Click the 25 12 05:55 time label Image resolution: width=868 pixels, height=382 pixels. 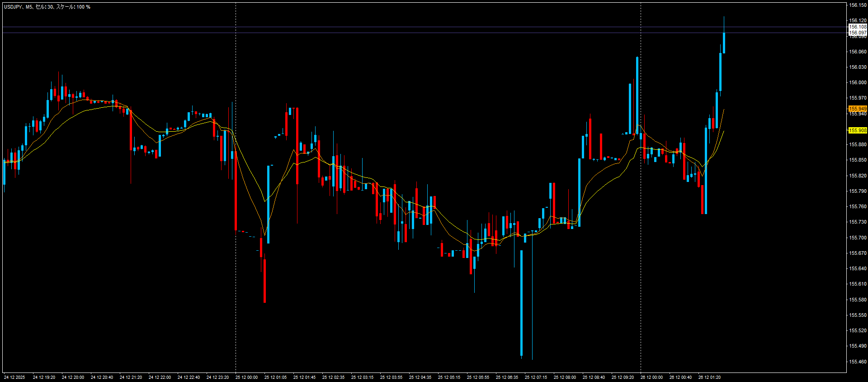pos(478,377)
